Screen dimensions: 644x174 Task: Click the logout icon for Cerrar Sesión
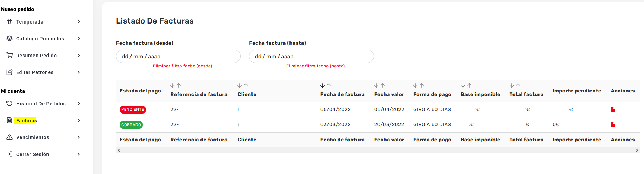[x=9, y=154]
